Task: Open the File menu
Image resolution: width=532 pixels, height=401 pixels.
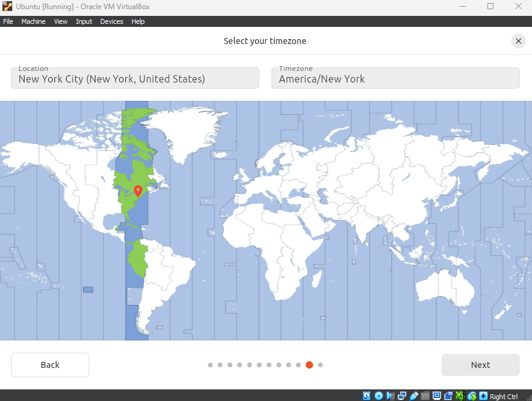Action: point(8,21)
